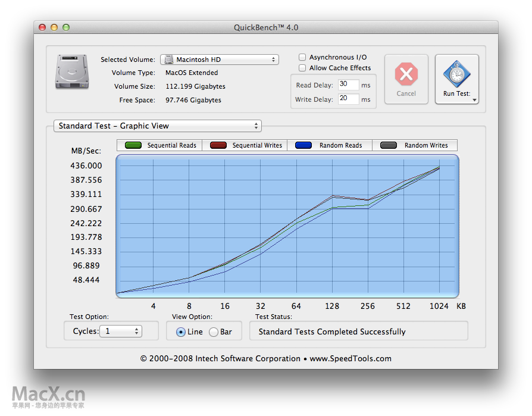Enable the Asynchronous I/O checkbox
The image size is (532, 416).
click(x=302, y=57)
